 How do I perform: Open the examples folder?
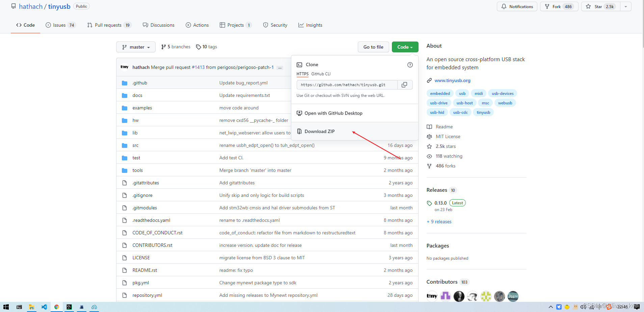142,108
